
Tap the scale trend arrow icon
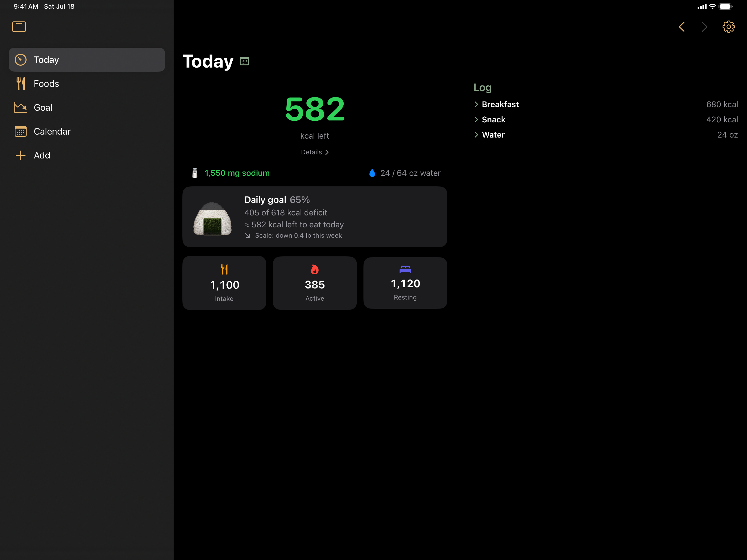(248, 236)
